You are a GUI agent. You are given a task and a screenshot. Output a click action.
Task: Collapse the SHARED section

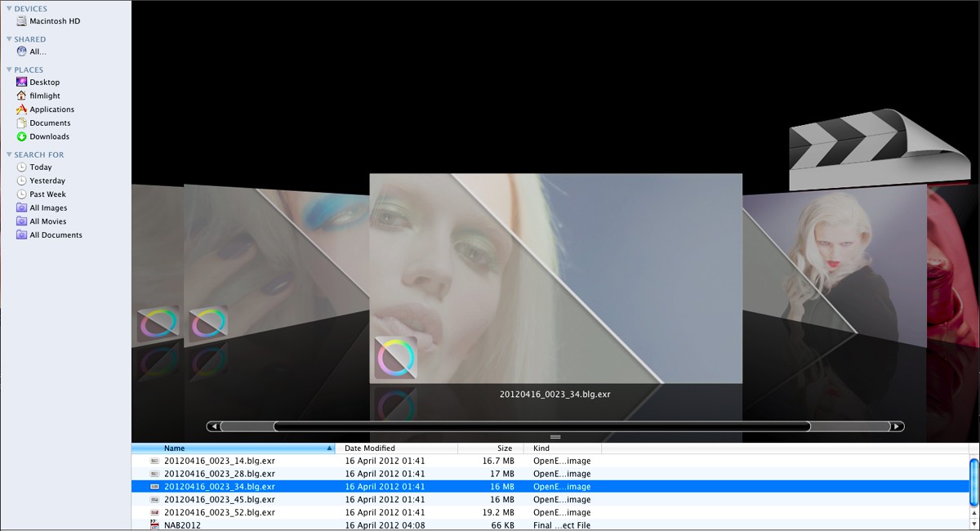pos(9,39)
